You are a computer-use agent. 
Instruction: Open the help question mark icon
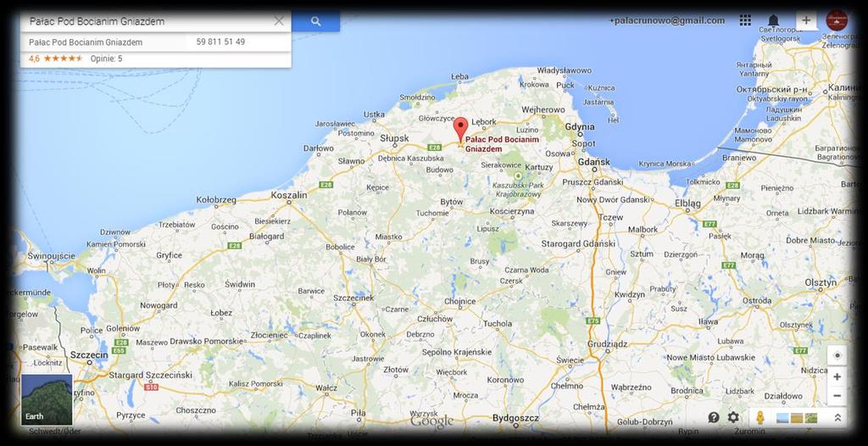[714, 417]
